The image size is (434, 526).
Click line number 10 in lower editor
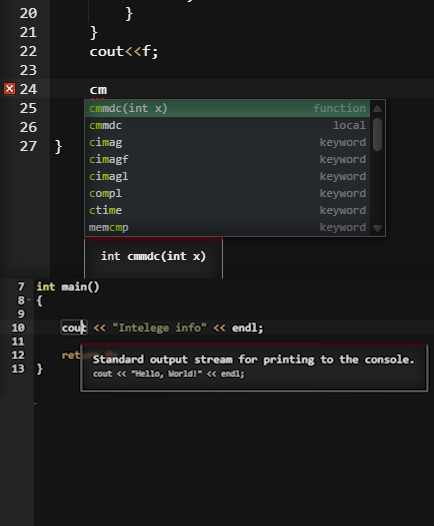(x=18, y=328)
